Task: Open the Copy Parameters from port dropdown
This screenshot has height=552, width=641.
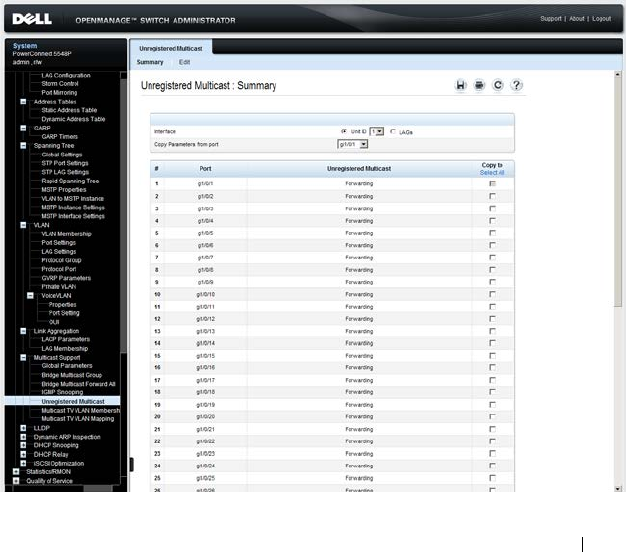Action: pyautogui.click(x=353, y=144)
